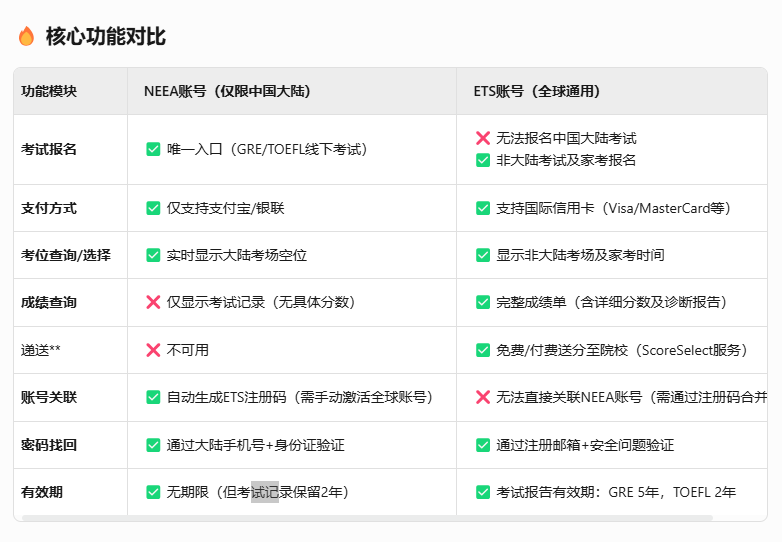782x542 pixels.
Task: Click the 递送** row label
Action: pos(41,350)
